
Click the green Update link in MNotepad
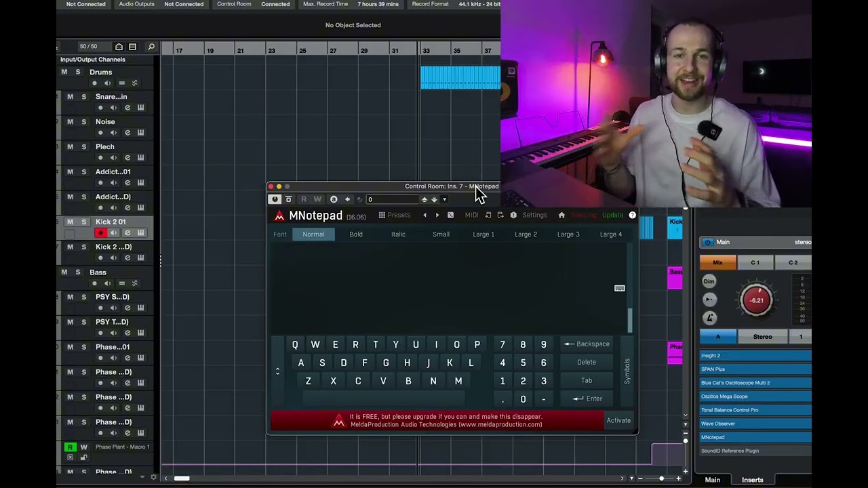(x=612, y=215)
